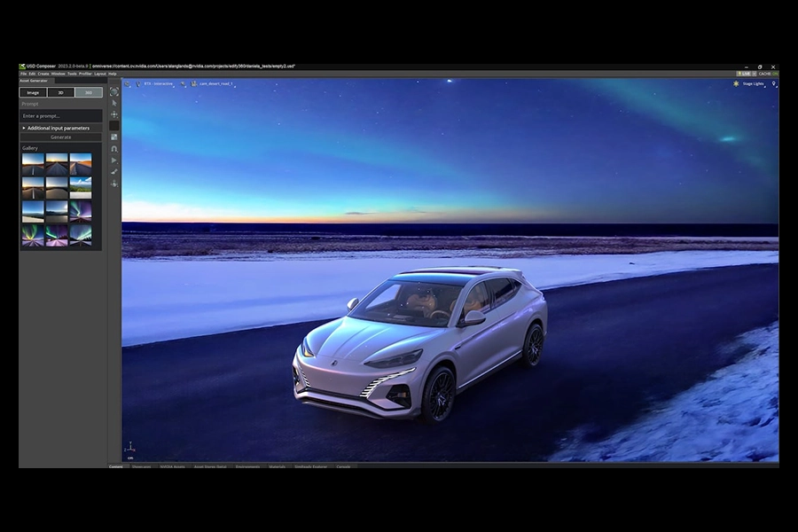Toggle the Snap magnet icon

114,149
